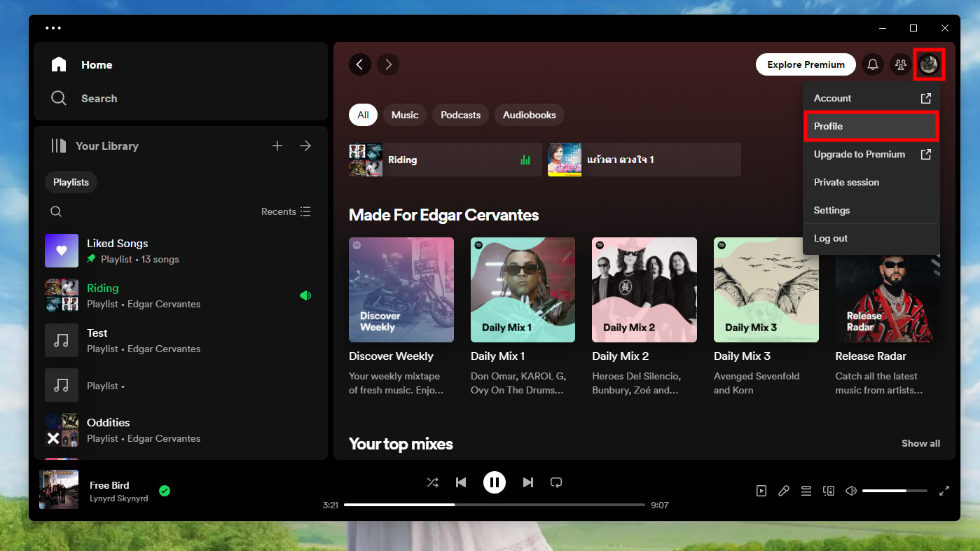Select Profile from the user menu
This screenshot has height=551, width=980.
click(x=870, y=126)
